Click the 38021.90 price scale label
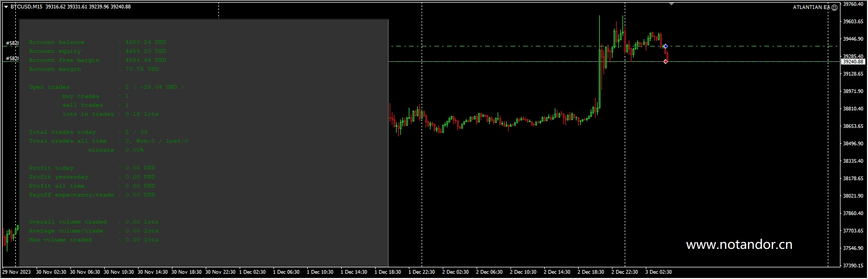 point(853,196)
